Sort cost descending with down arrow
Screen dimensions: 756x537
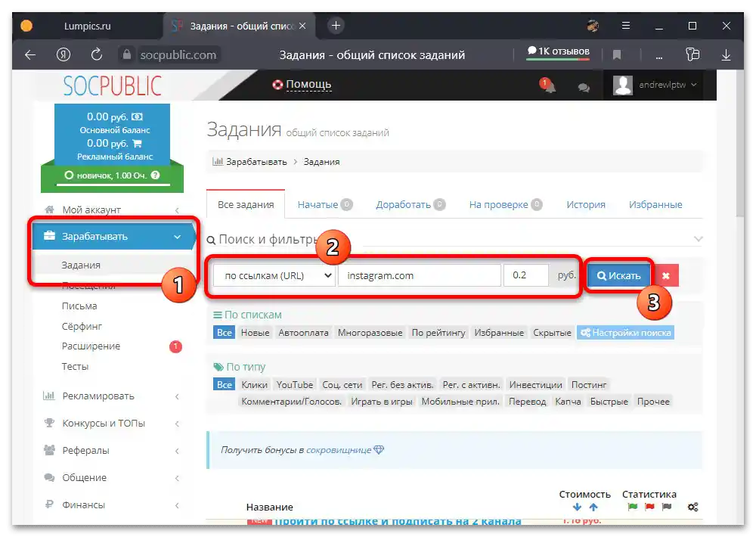(577, 507)
